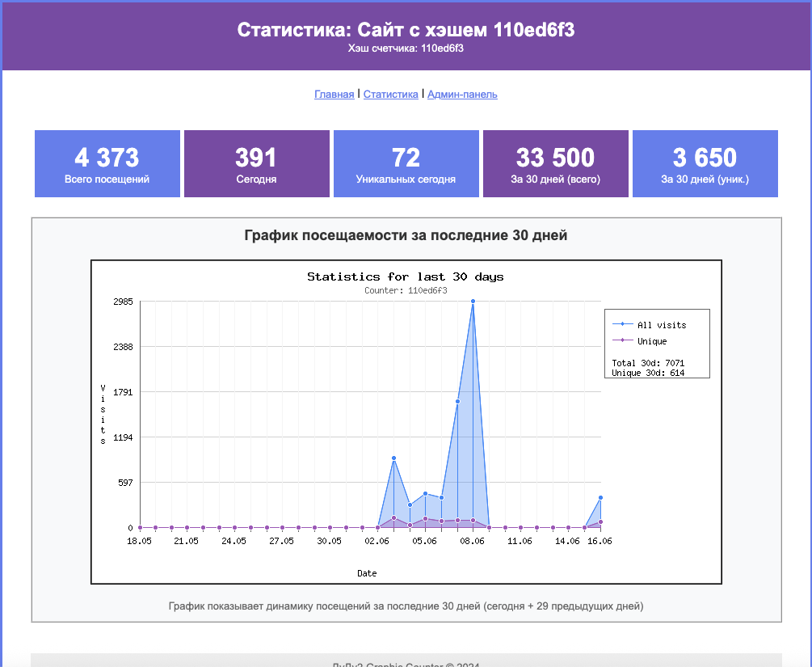This screenshot has width=812, height=667.
Task: Click x-axis date label 27.05
Action: click(x=282, y=541)
